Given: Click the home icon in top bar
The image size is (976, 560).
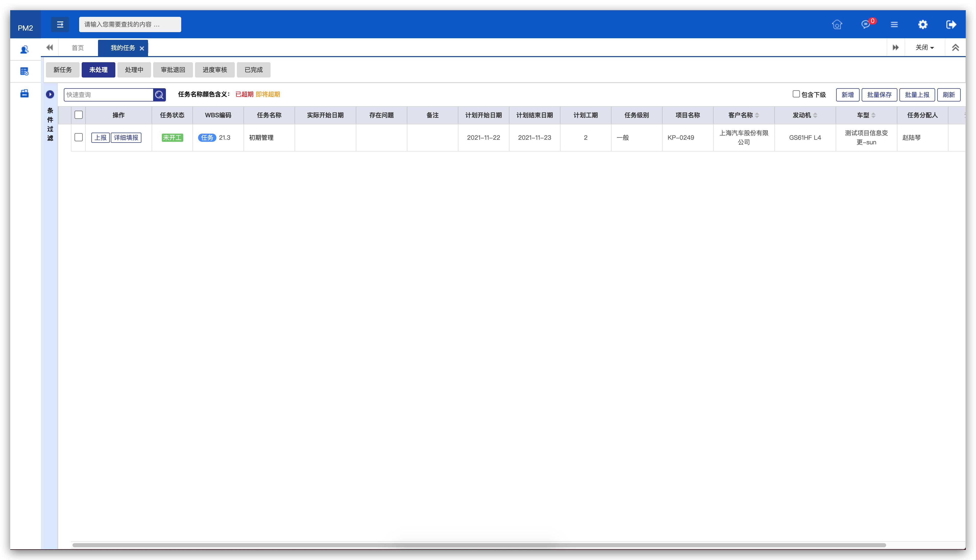Looking at the screenshot, I should 837,25.
